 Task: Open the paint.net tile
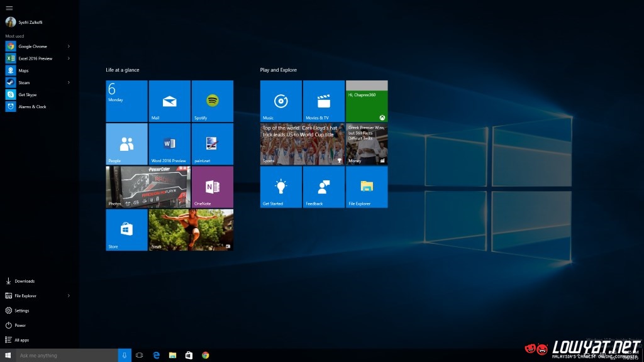pyautogui.click(x=212, y=144)
